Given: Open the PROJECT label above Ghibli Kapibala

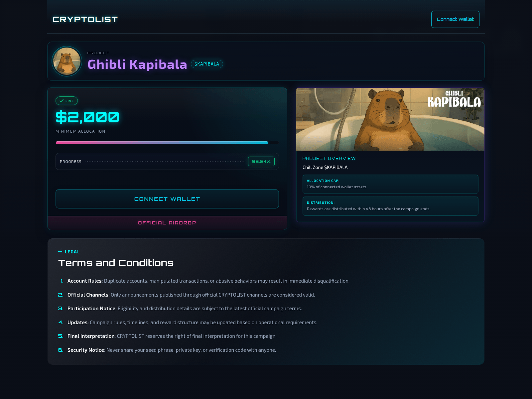Looking at the screenshot, I should [98, 53].
